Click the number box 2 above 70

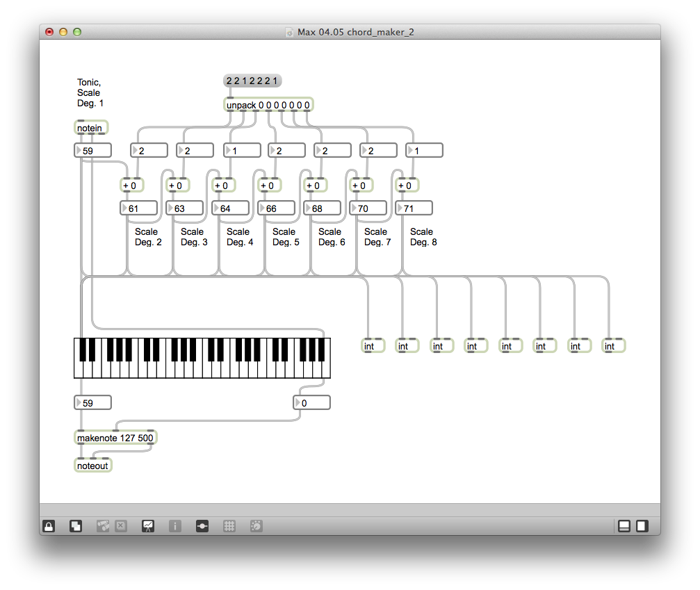[378, 150]
